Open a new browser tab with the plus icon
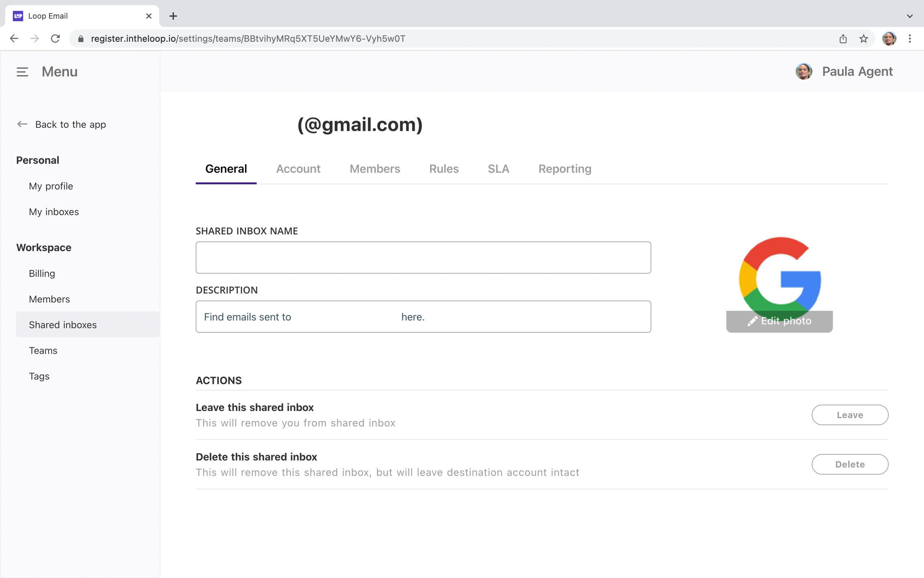924x578 pixels. pyautogui.click(x=173, y=16)
